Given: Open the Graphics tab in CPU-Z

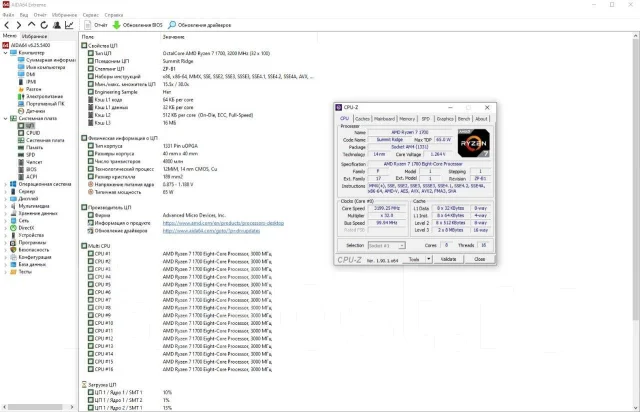Looking at the screenshot, I should pyautogui.click(x=445, y=119).
